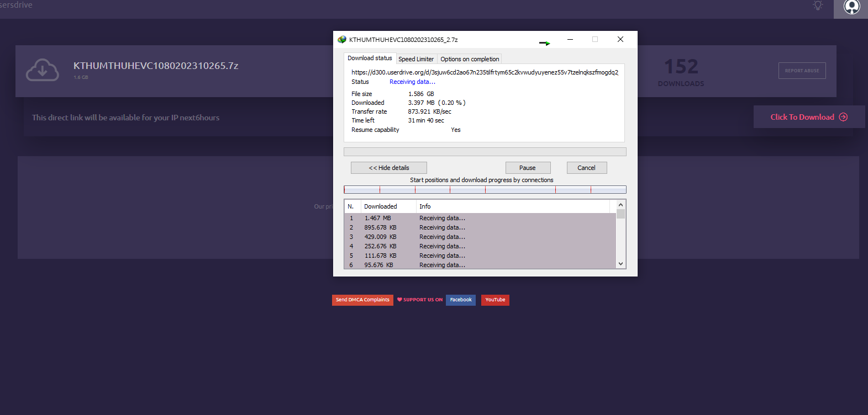Click the direct link availability notice text
Viewport: 868px width, 415px height.
click(x=126, y=118)
